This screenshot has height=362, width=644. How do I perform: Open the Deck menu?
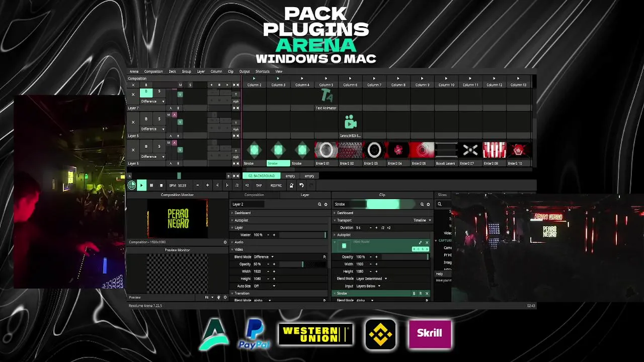(172, 71)
